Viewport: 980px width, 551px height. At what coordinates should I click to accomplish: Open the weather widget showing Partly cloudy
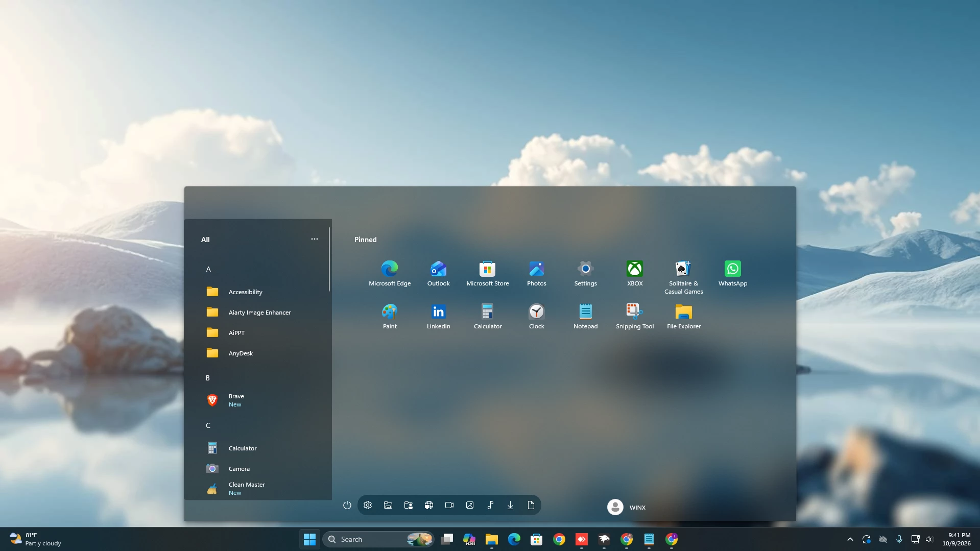[x=36, y=539]
